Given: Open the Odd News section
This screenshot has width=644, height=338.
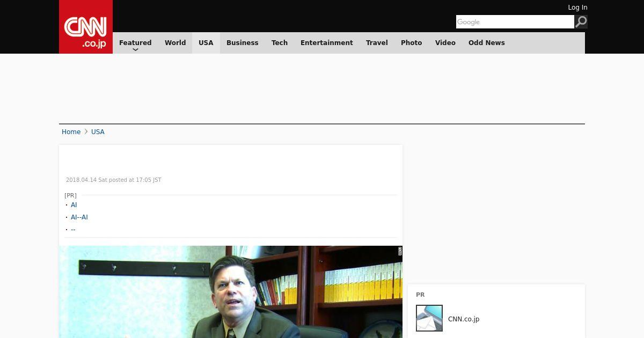Looking at the screenshot, I should (x=487, y=43).
